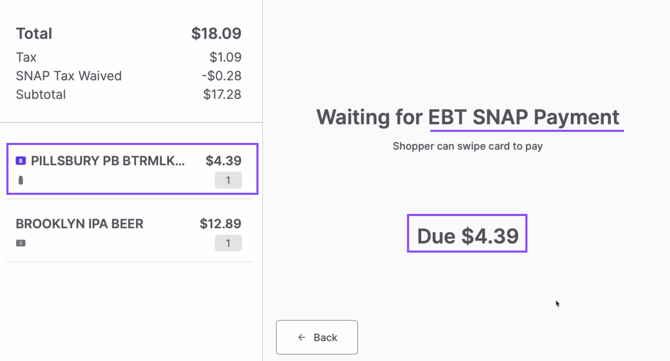The height and width of the screenshot is (361, 670).
Task: Select the BROOKLYN IPA BEER item name
Action: pyautogui.click(x=79, y=224)
